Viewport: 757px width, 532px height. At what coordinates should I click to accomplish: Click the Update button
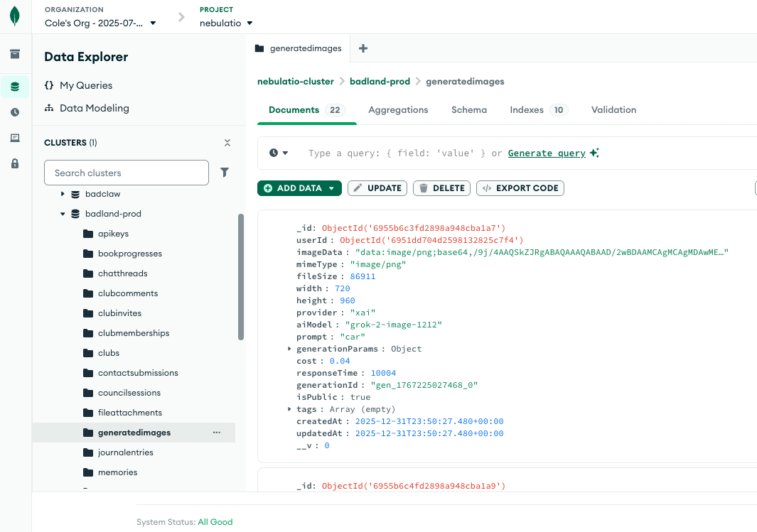coord(377,188)
